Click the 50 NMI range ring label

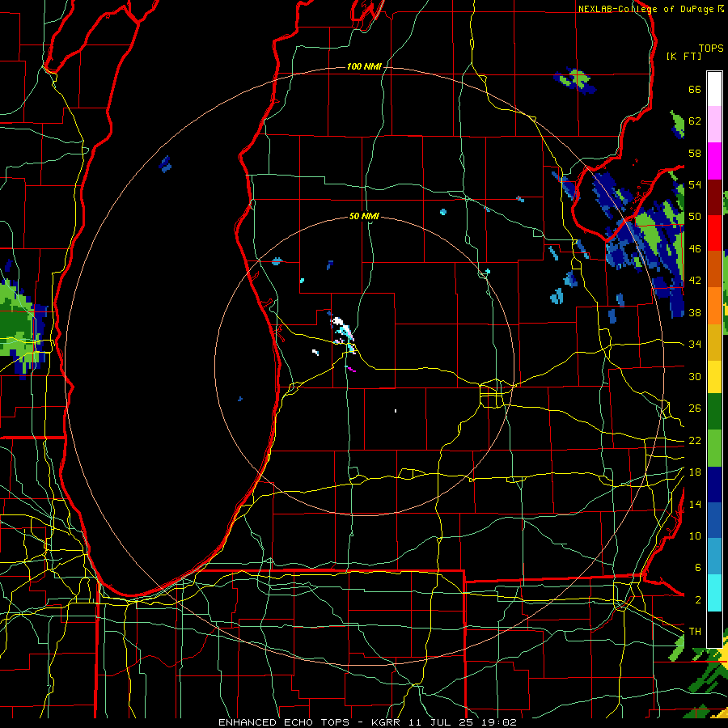(364, 216)
